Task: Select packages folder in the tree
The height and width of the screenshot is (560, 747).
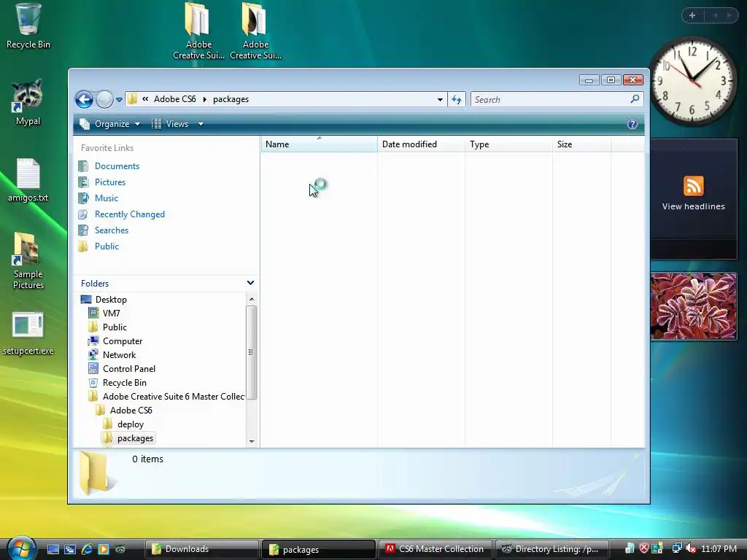Action: pos(135,438)
